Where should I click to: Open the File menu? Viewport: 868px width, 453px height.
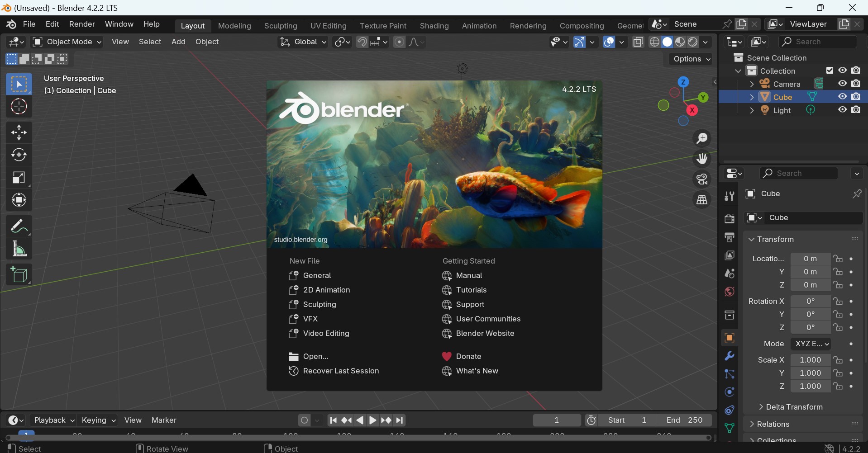pos(29,24)
